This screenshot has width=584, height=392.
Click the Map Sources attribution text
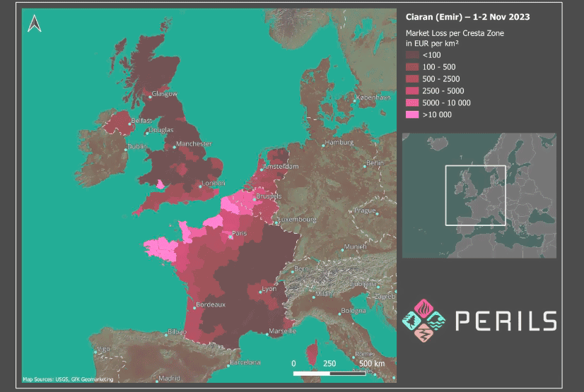[x=68, y=379]
